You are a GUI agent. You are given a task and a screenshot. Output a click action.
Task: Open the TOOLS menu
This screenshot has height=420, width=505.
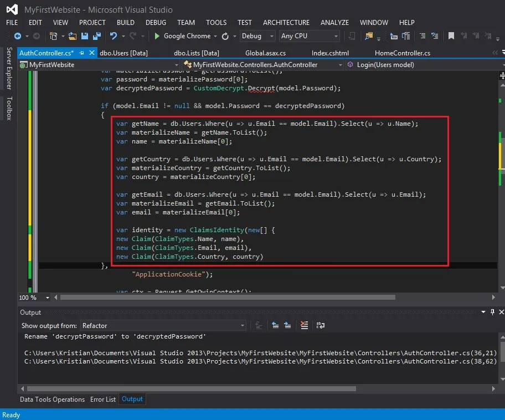point(216,23)
